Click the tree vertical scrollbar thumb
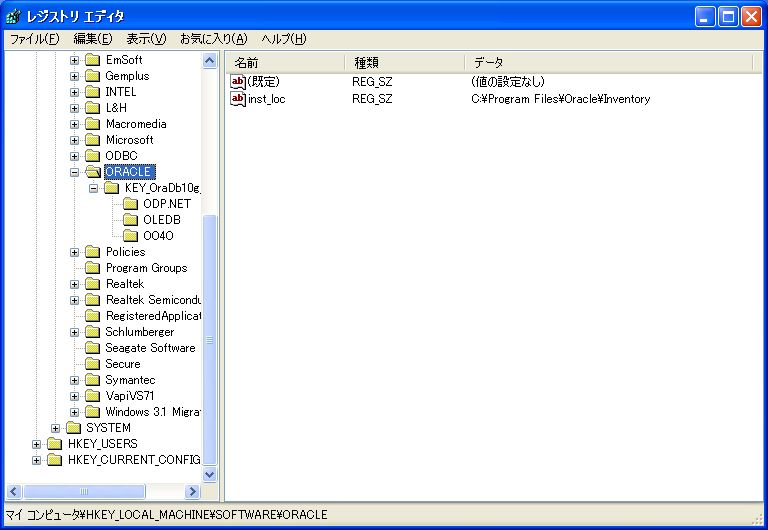Screen dimensions: 768x530 pos(210,339)
